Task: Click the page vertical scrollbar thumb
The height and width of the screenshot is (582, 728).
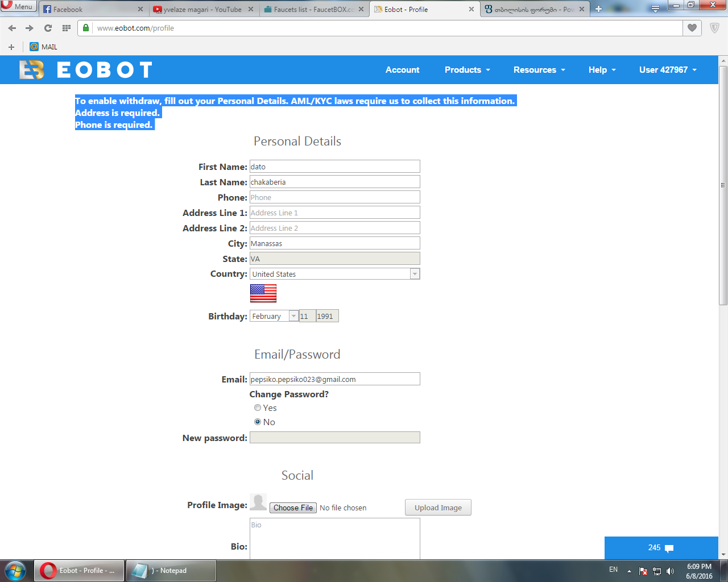Action: (x=723, y=186)
